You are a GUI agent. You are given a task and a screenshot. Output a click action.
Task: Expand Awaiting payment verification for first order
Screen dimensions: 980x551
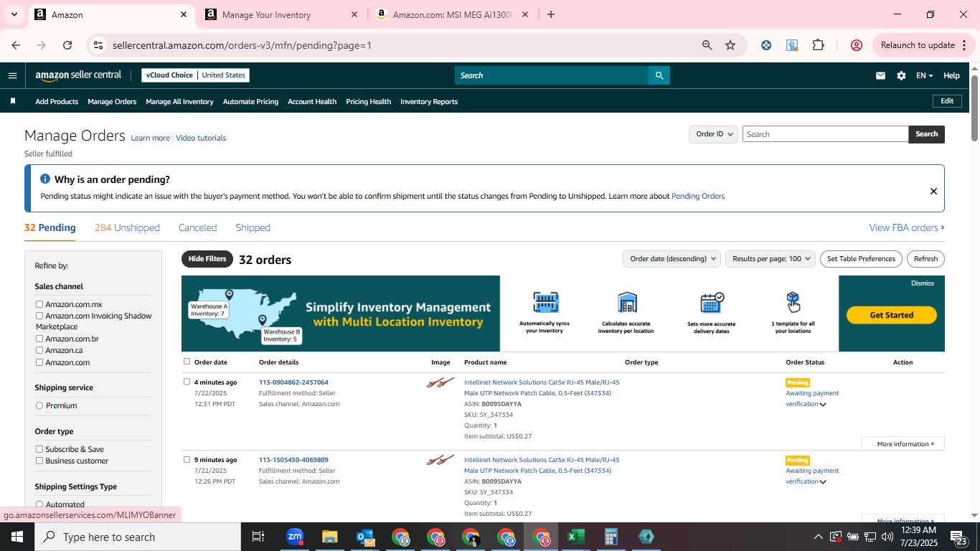[823, 405]
